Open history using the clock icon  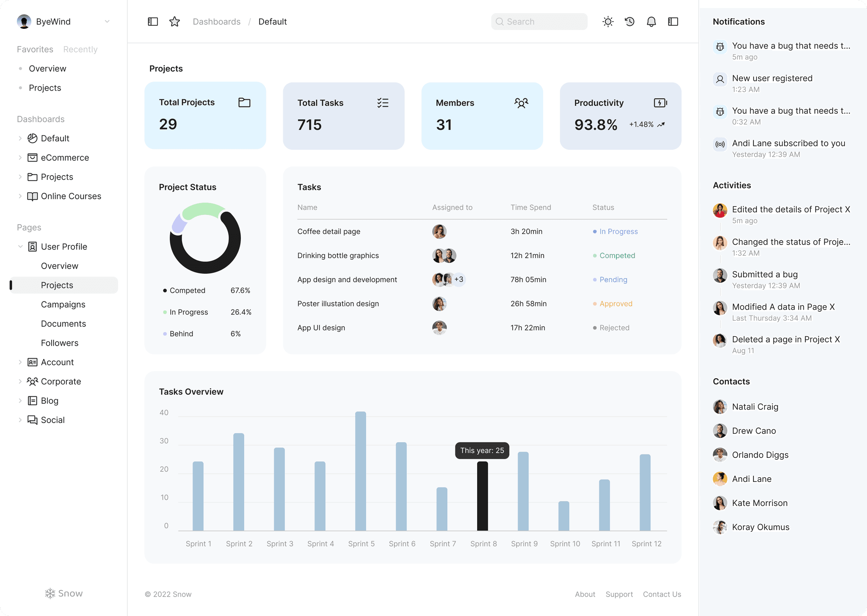(x=630, y=21)
